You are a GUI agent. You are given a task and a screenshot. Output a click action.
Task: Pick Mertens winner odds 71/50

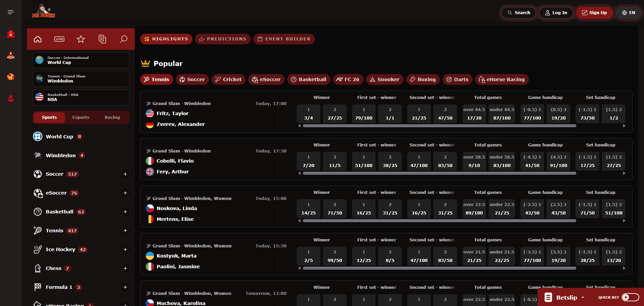pos(335,209)
